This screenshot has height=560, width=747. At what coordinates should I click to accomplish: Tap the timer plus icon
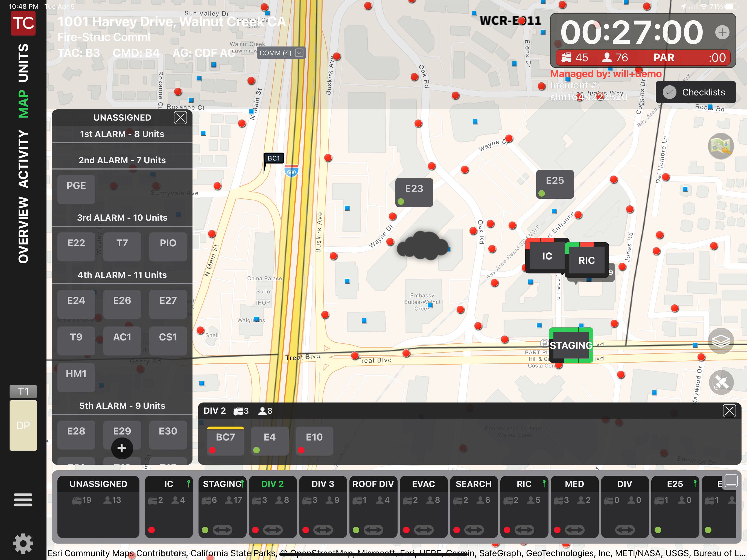pos(722,33)
